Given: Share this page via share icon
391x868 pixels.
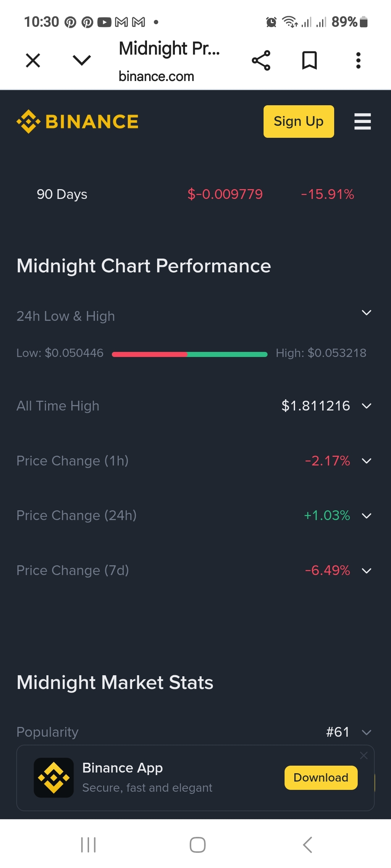Looking at the screenshot, I should click(261, 60).
